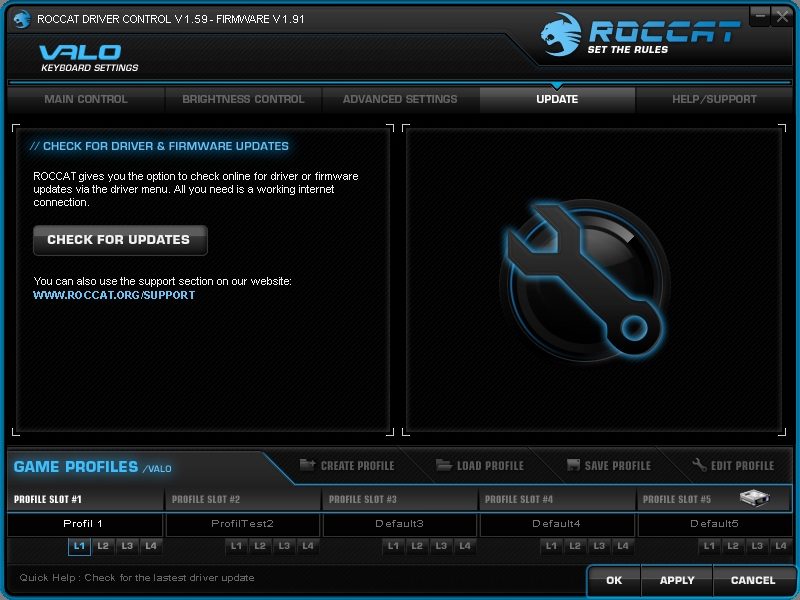Click the Cancel button
The width and height of the screenshot is (800, 600).
(753, 580)
